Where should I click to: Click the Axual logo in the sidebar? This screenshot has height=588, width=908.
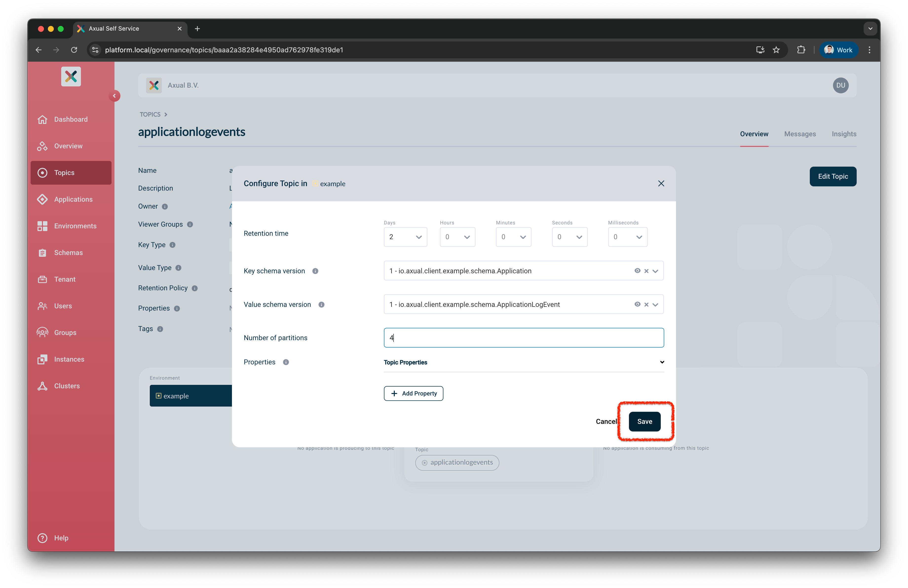(71, 76)
